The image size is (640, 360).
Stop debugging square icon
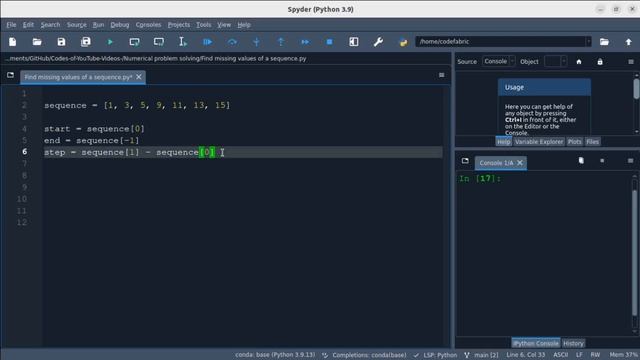pyautogui.click(x=329, y=42)
